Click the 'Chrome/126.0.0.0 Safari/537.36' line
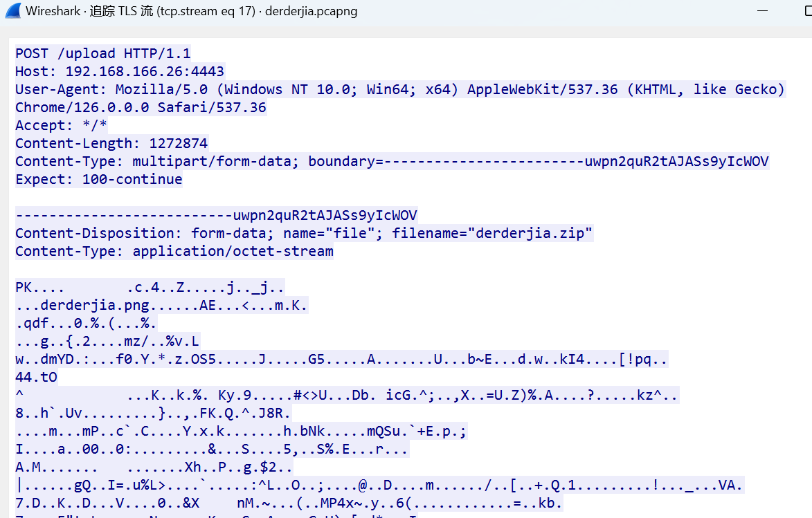Screen dimensions: 812x518 click(141, 108)
